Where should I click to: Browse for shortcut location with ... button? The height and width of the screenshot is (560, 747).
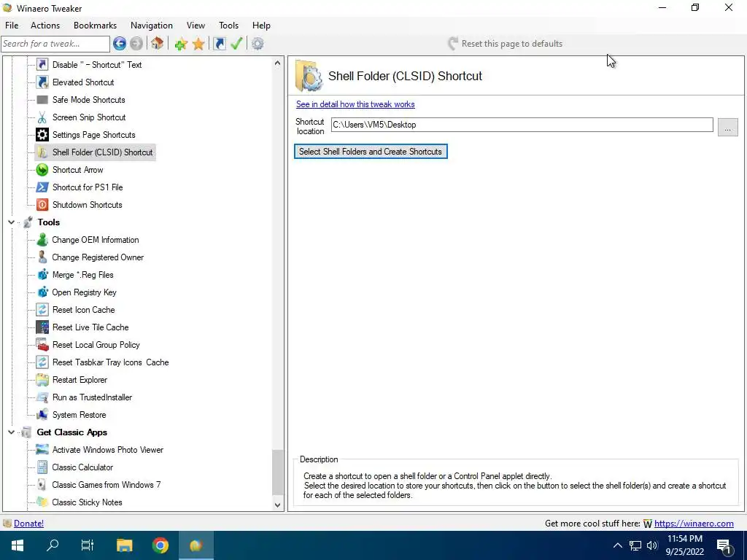coord(727,128)
